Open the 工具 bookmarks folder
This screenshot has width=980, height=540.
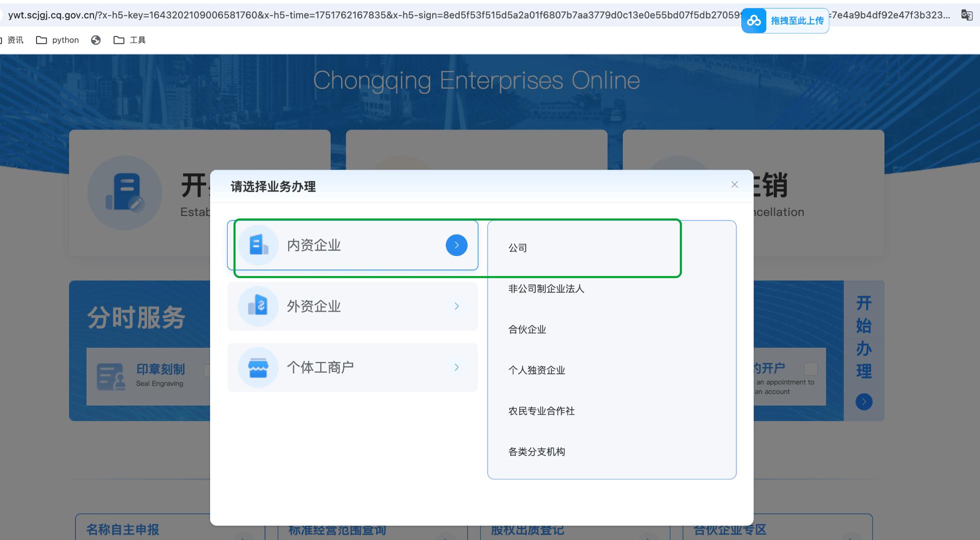click(x=129, y=39)
